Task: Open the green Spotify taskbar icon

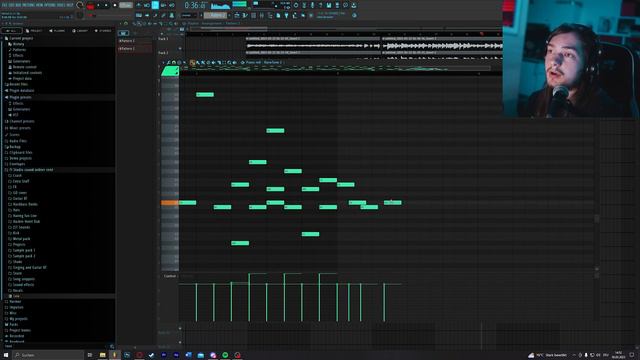Action: click(x=225, y=355)
